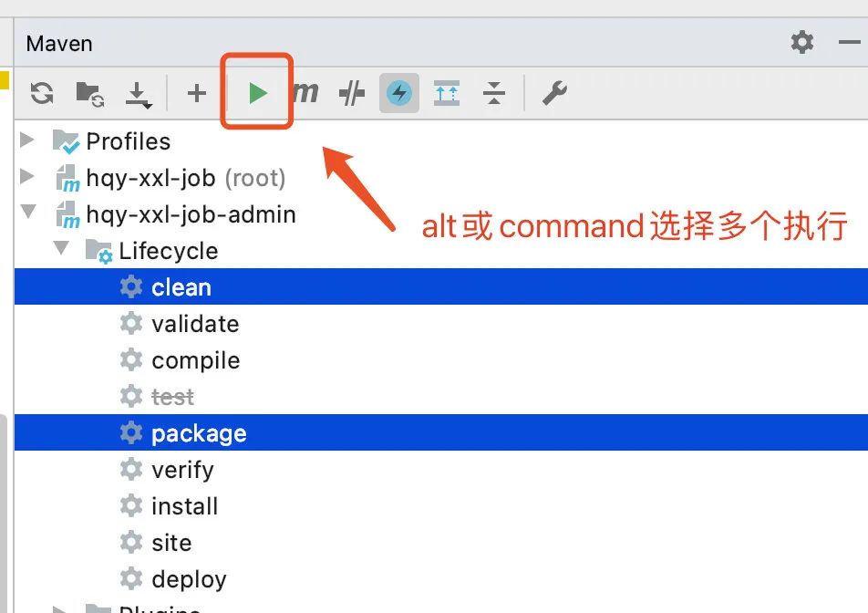Click the gear icon beside compile
The height and width of the screenshot is (613, 868).
pos(131,360)
